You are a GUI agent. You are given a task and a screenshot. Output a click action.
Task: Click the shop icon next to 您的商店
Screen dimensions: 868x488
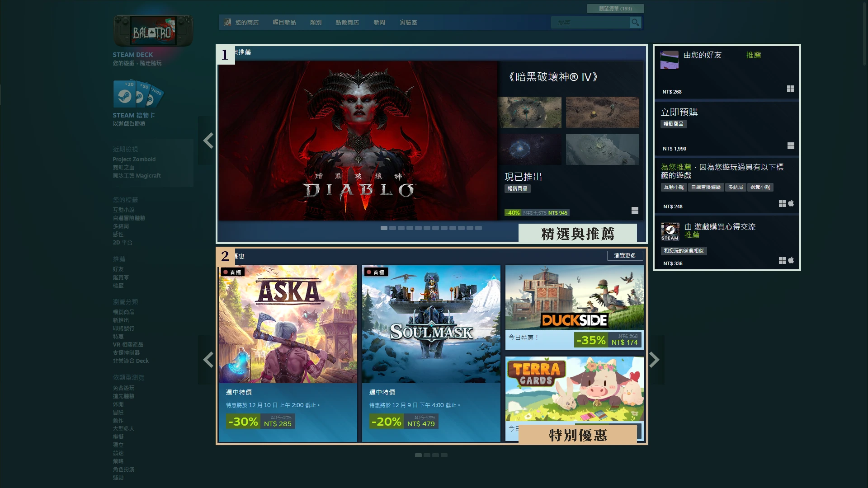pos(226,22)
